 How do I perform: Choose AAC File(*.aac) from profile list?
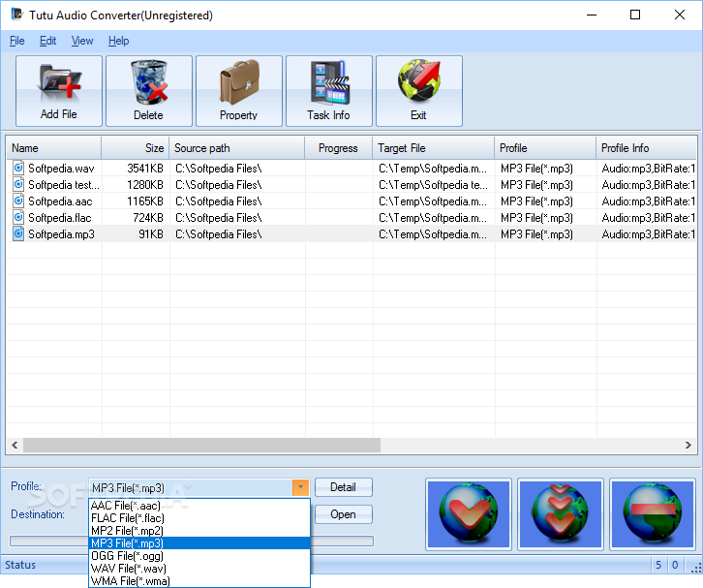click(x=199, y=506)
